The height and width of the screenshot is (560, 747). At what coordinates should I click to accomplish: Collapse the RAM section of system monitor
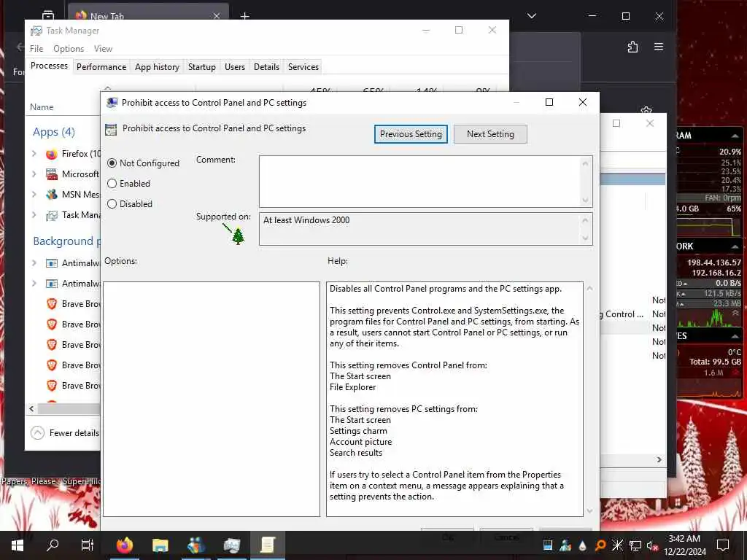[735, 136]
